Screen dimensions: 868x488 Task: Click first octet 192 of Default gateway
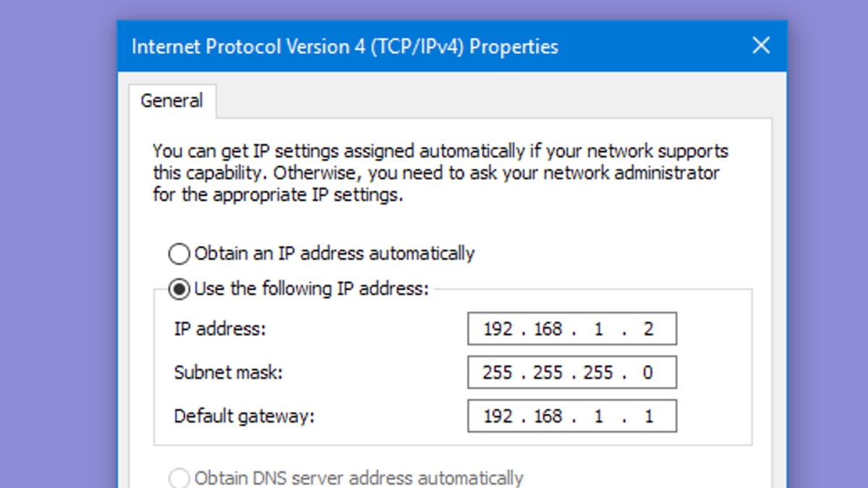coord(498,416)
